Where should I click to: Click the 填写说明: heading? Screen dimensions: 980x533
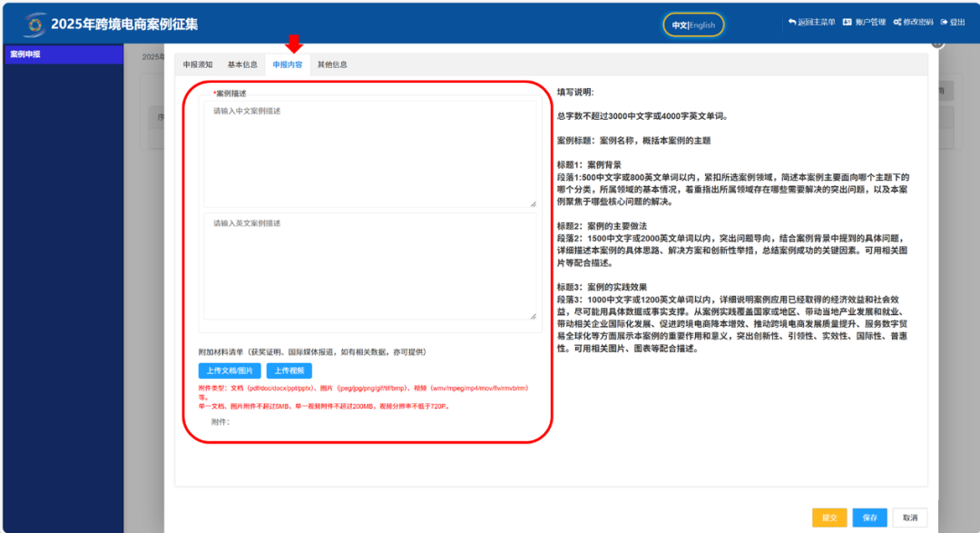575,92
